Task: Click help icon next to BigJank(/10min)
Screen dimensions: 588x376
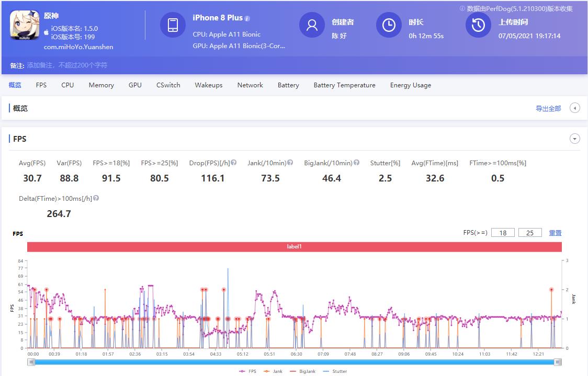Action: [x=357, y=163]
